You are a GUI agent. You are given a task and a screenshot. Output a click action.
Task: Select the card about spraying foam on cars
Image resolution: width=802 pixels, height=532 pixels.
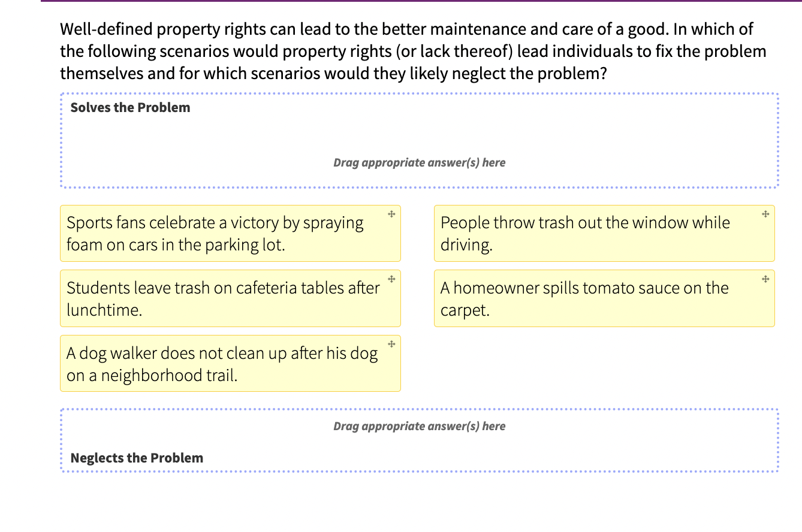(215, 233)
